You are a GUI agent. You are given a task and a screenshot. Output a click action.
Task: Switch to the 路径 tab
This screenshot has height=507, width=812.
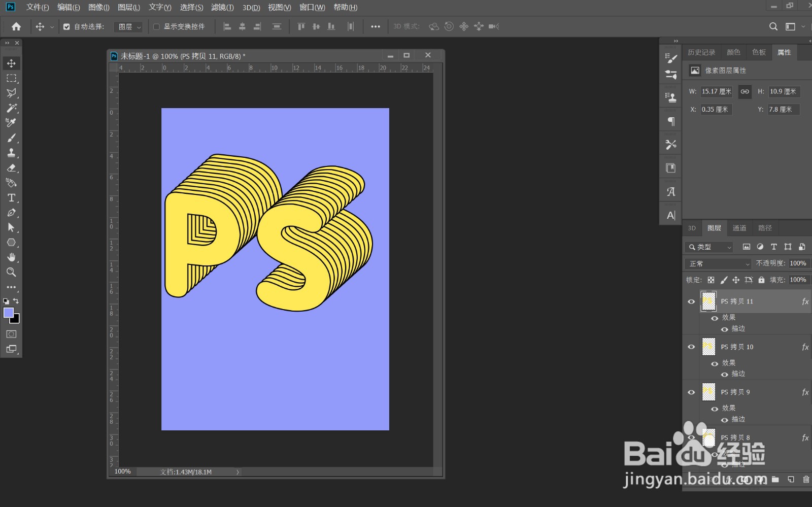[x=765, y=228]
